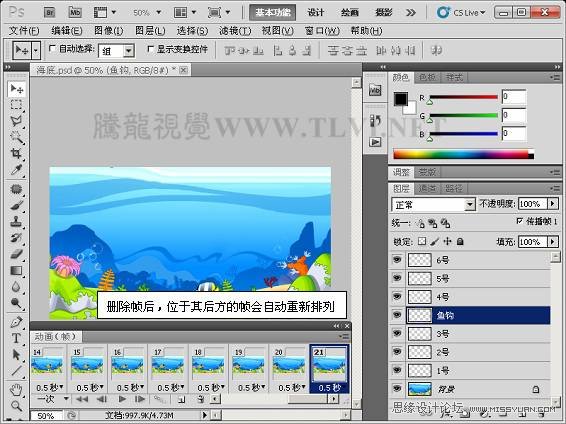Select the Blur tool

coord(17,287)
